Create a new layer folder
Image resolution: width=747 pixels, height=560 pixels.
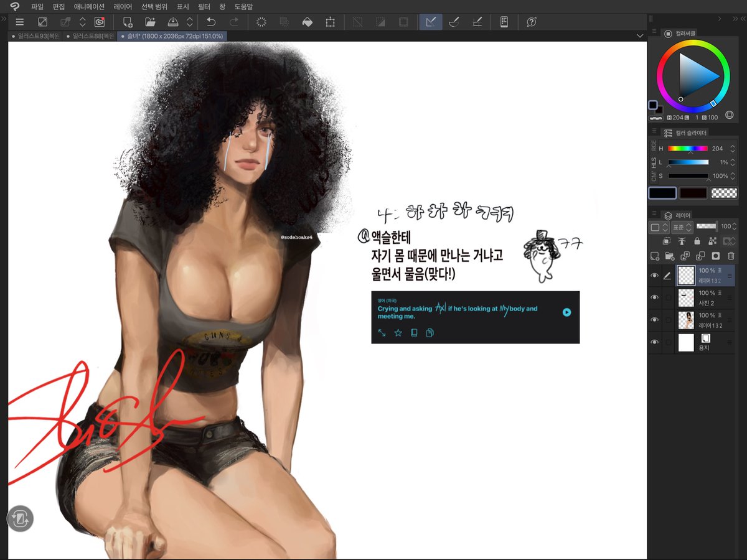coord(670,256)
